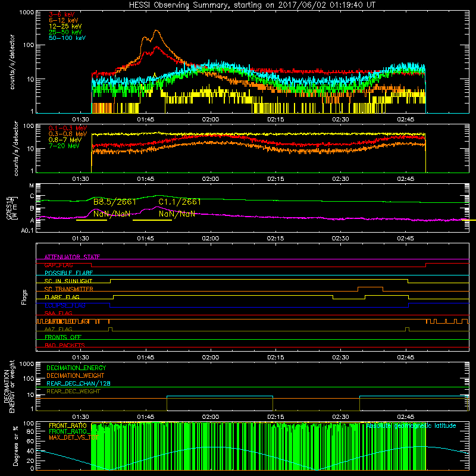Click the 25-50 keV legend entry
Screen dimensions: 476x476
[65, 32]
